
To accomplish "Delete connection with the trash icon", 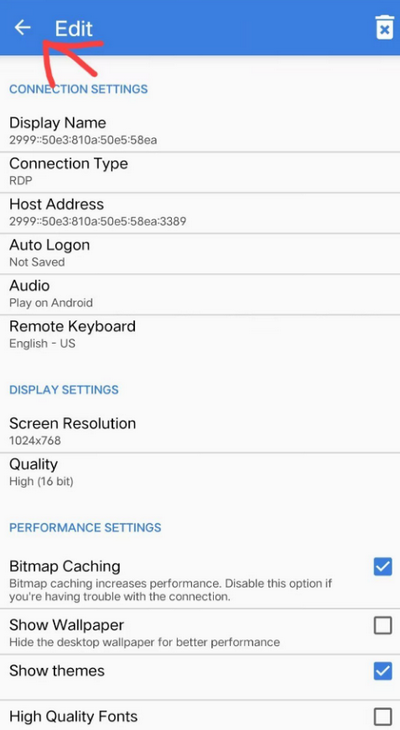I will click(x=384, y=27).
